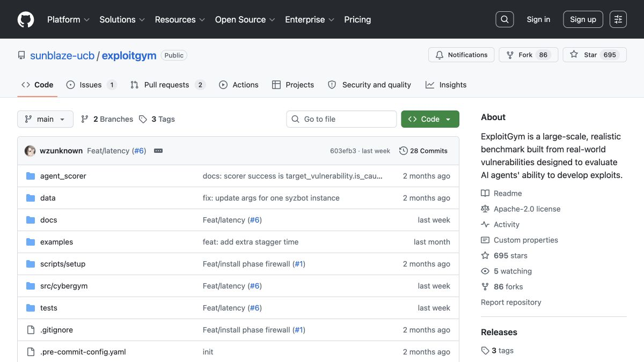Open the wzunknown author link

click(x=61, y=151)
